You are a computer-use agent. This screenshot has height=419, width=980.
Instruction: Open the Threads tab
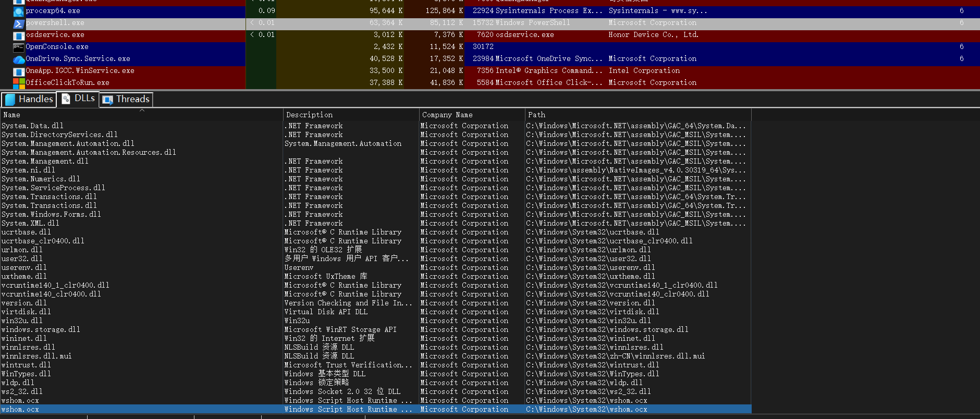(126, 99)
